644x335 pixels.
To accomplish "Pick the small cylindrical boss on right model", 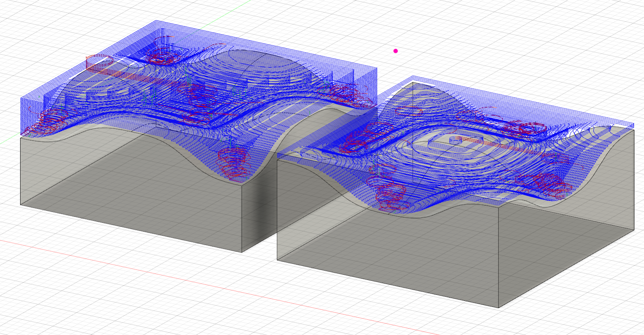I will pyautogui.click(x=455, y=140).
